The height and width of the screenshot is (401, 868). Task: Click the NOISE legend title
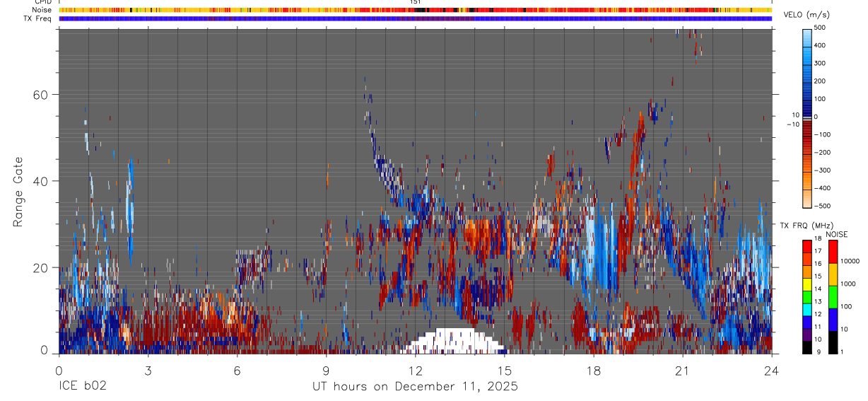[836, 235]
